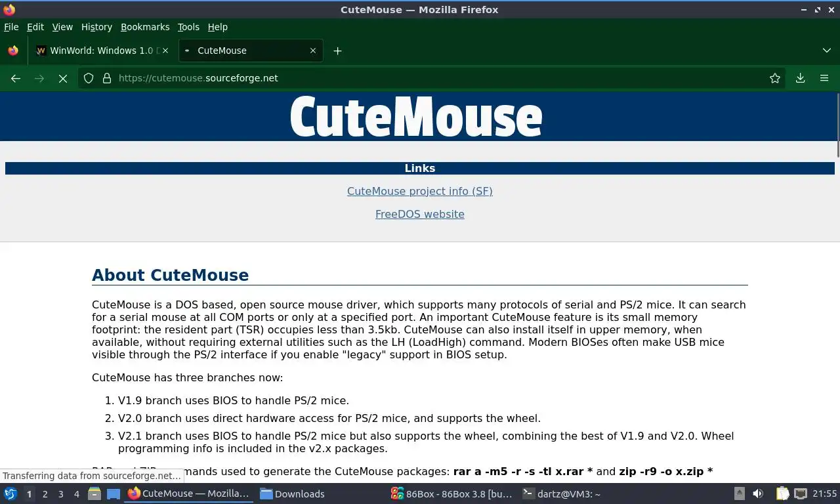Open the Firefox downloads panel

[x=800, y=78]
